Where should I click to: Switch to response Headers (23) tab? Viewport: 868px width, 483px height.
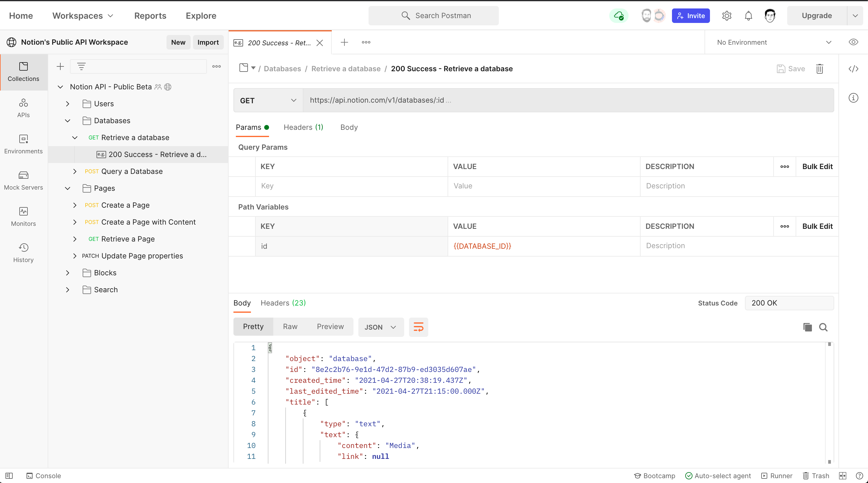(x=283, y=303)
